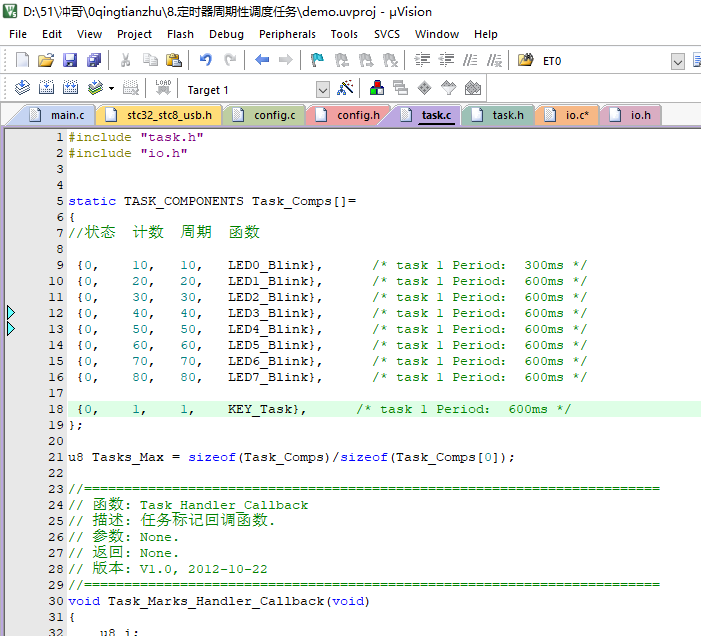Viewport: 701px width, 636px height.
Task: Build the target files
Action: 46,88
